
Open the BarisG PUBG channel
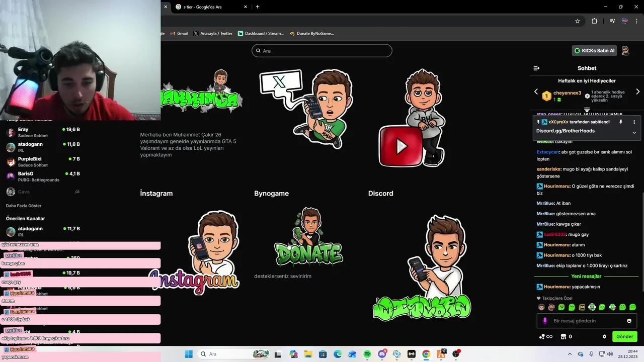(43, 176)
